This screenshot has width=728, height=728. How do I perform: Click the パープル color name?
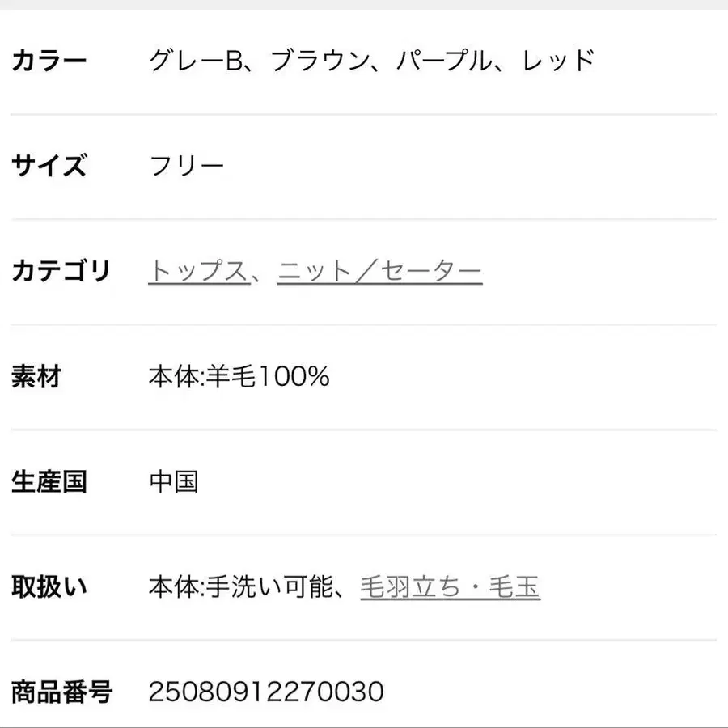[x=444, y=61]
